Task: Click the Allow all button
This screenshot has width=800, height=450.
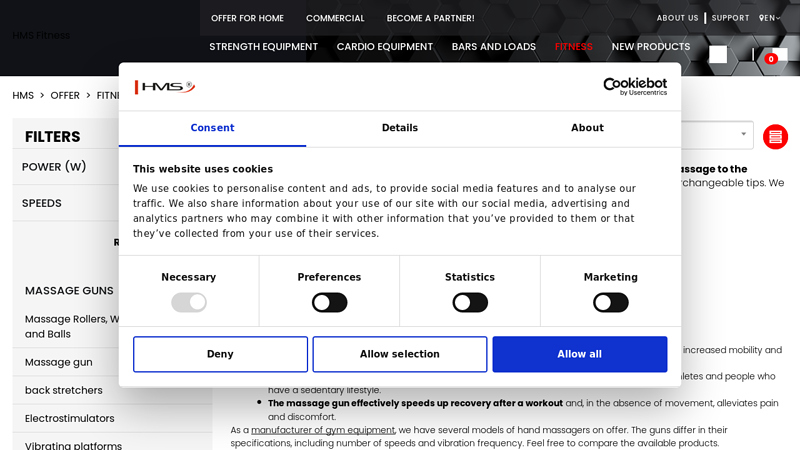Action: (x=580, y=354)
